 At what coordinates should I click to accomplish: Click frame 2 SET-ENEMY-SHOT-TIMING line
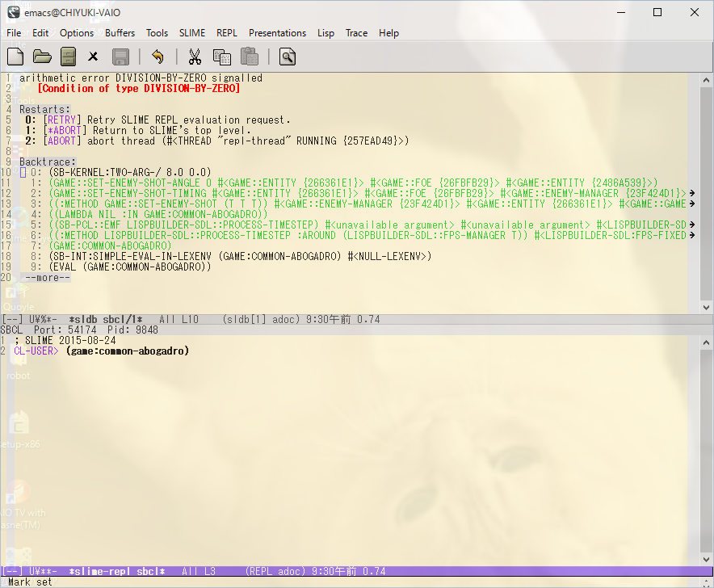coord(367,193)
